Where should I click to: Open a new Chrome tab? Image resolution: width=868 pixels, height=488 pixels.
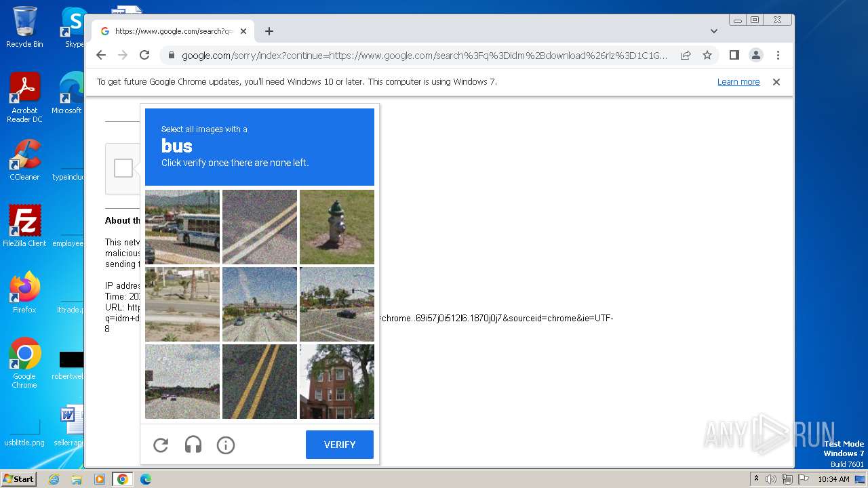point(269,31)
